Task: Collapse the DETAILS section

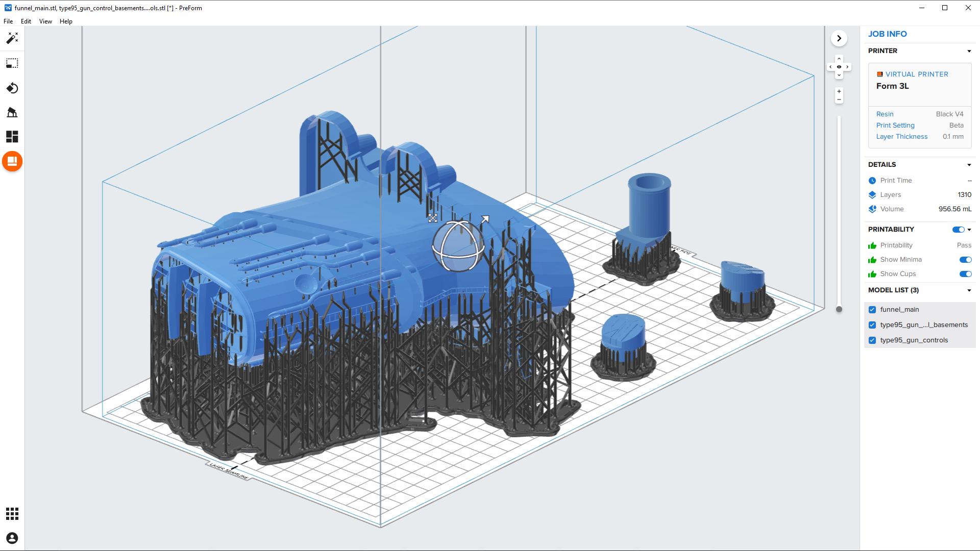Action: pos(969,165)
